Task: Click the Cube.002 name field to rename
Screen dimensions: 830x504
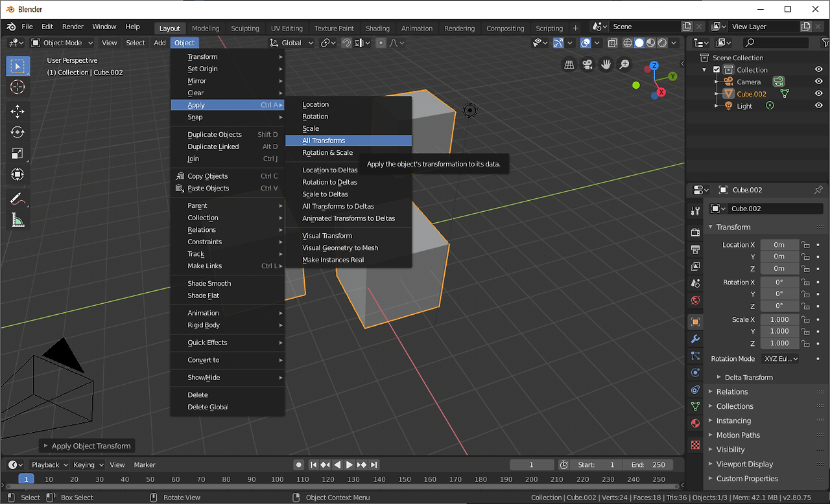Action: [776, 208]
